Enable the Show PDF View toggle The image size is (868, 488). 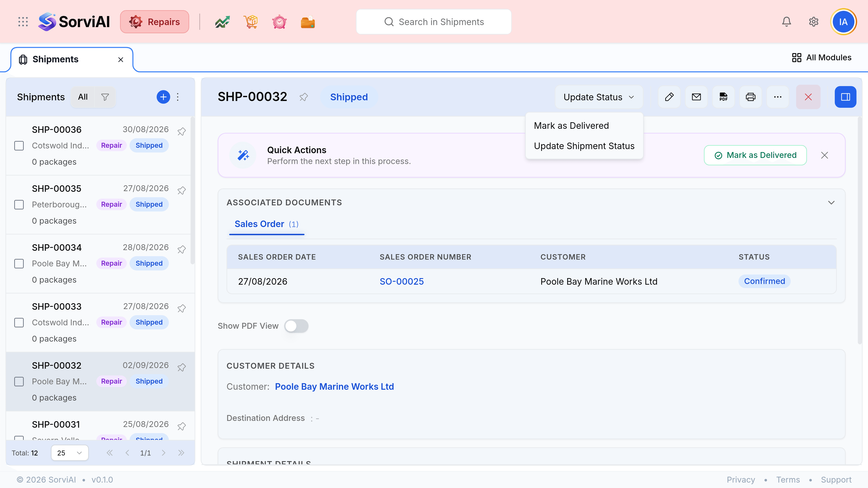[x=296, y=326]
